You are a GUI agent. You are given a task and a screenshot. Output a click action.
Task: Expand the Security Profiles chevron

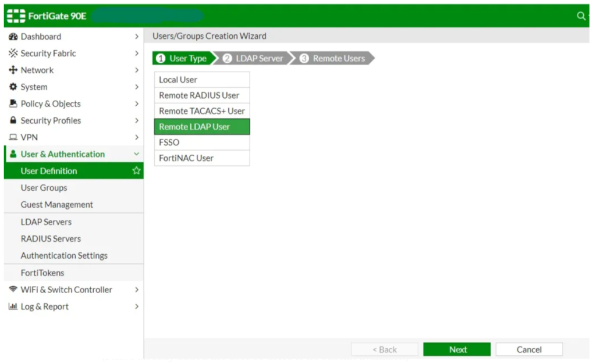(136, 120)
